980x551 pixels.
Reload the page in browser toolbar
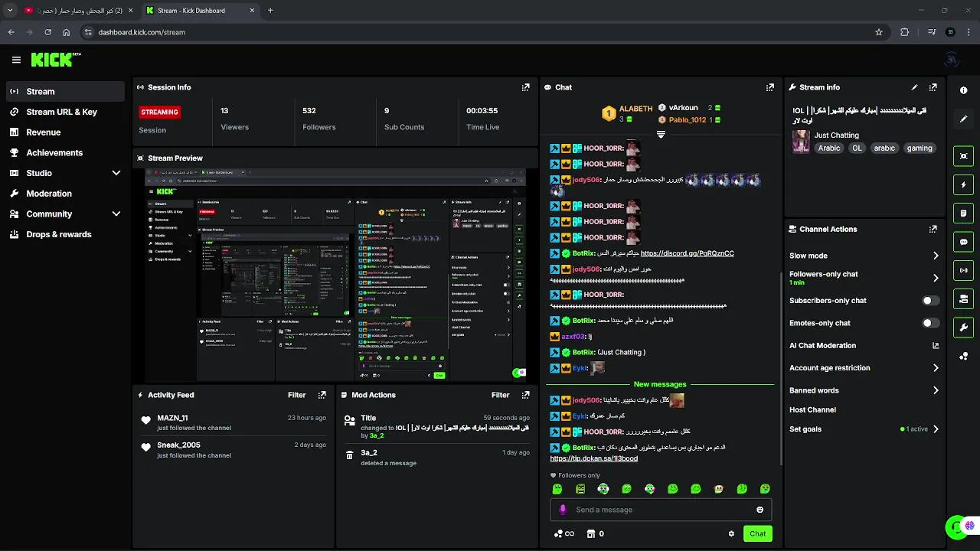[x=47, y=32]
